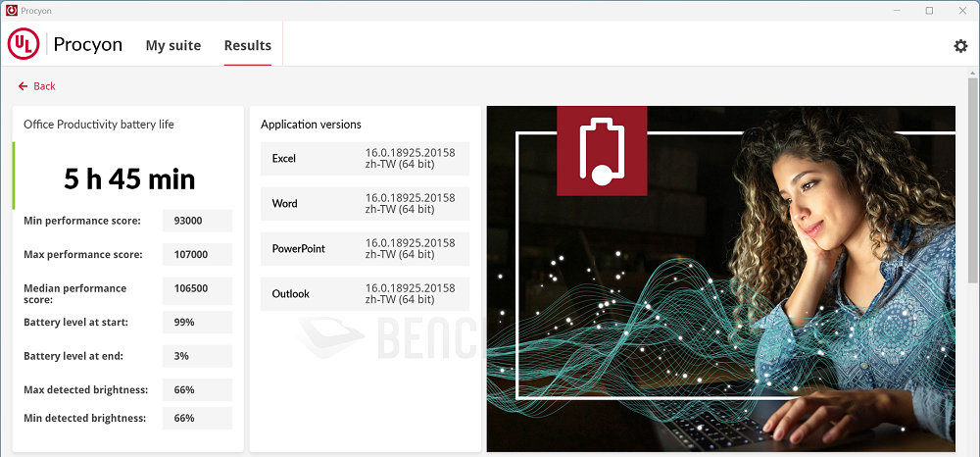Click the Procyon title bar app icon
Screen dimensions: 980x457
[11, 10]
